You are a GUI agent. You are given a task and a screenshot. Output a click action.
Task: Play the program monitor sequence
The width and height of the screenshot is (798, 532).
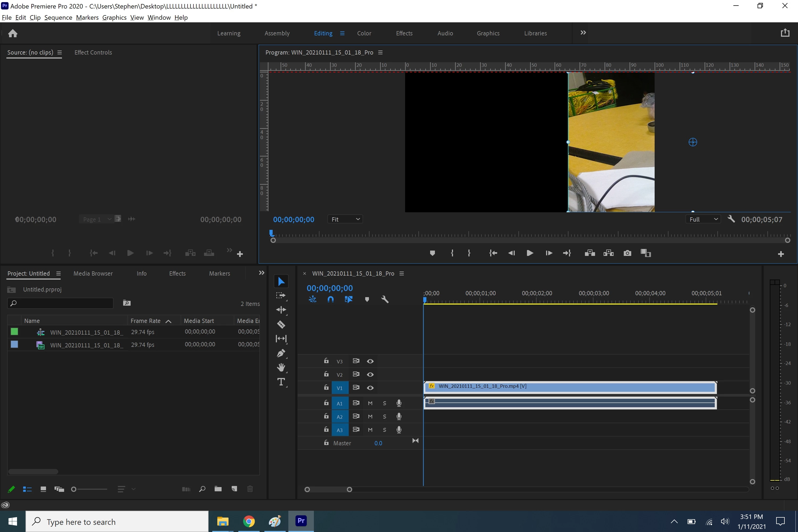click(x=530, y=253)
